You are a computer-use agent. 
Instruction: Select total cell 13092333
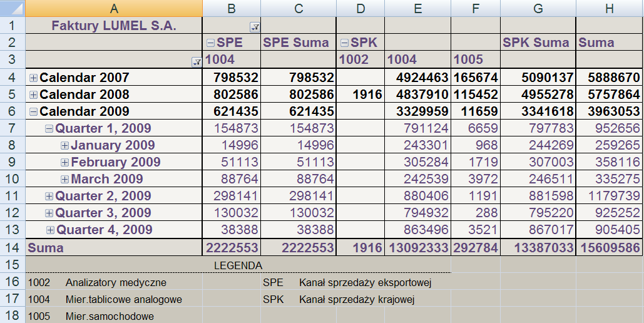coord(417,247)
